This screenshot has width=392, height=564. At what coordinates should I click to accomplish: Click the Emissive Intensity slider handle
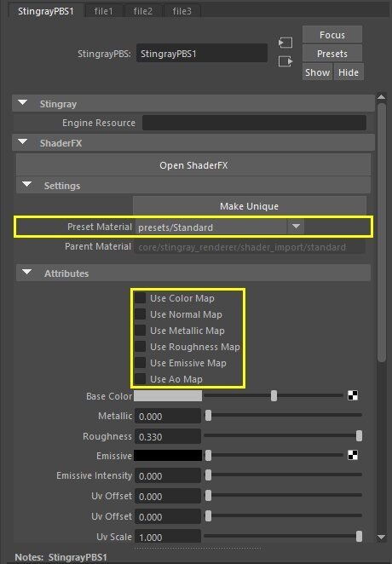pos(208,475)
